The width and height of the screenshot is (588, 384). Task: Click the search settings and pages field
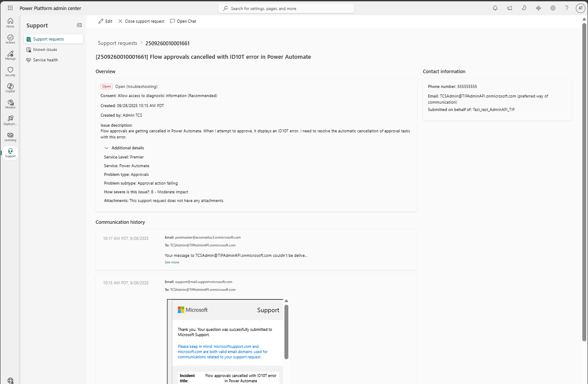[286, 8]
